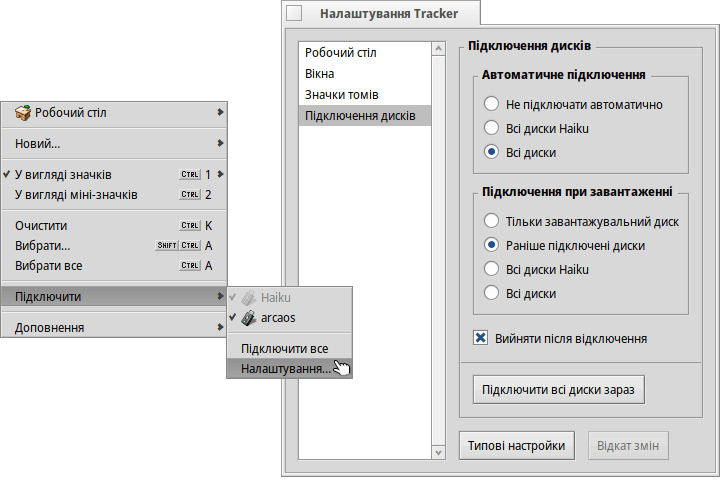
Task: Click the Haiku disk volume icon
Action: click(x=249, y=298)
